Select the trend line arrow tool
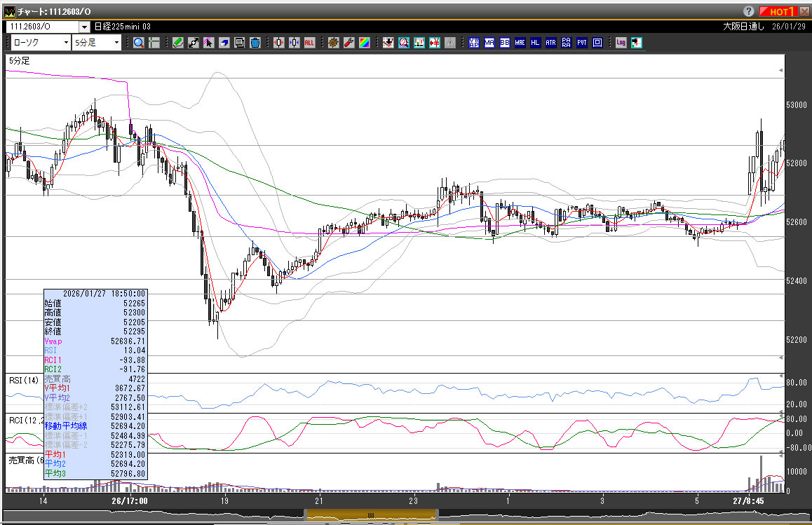 tap(194, 43)
